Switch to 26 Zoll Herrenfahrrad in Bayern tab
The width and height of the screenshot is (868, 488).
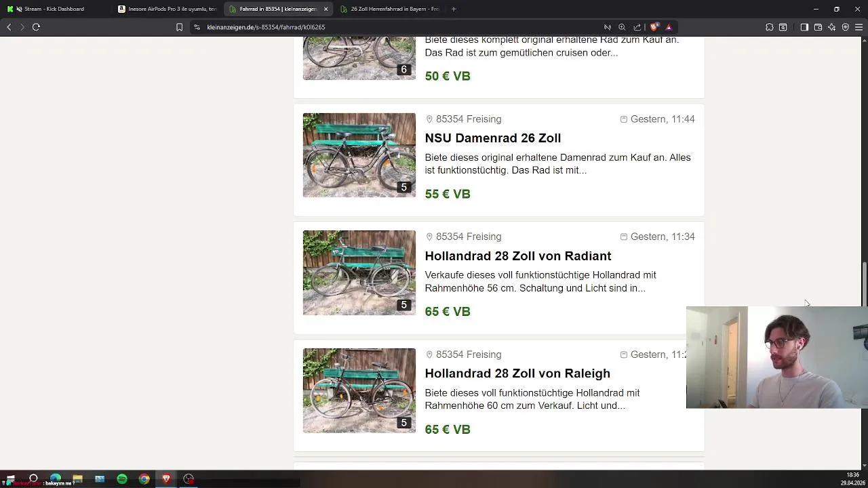pos(390,9)
